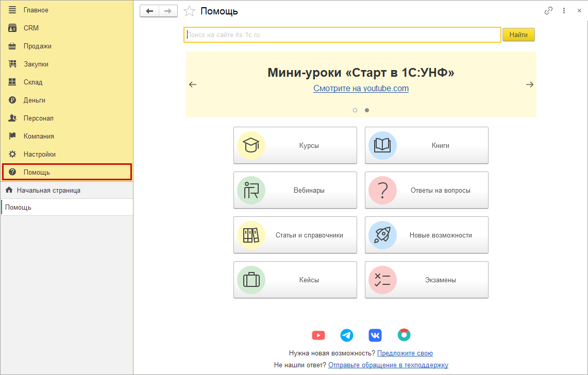
Task: Show previous banner slide arrow
Action: point(193,84)
